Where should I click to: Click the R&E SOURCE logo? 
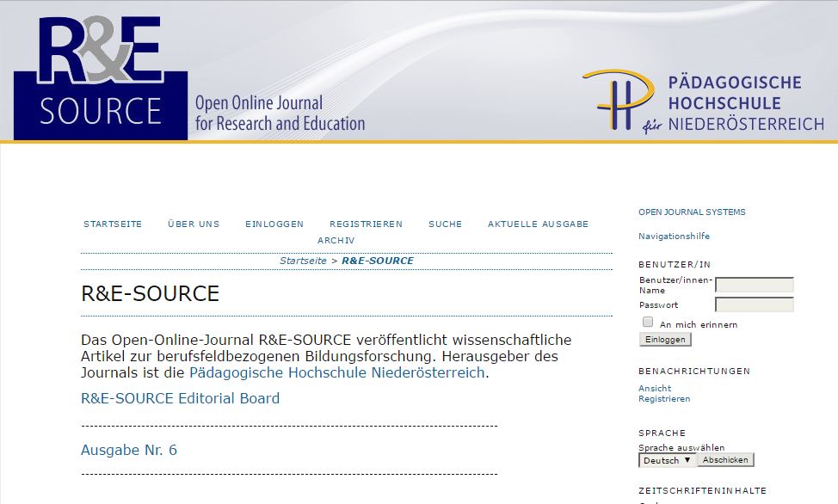[x=101, y=78]
